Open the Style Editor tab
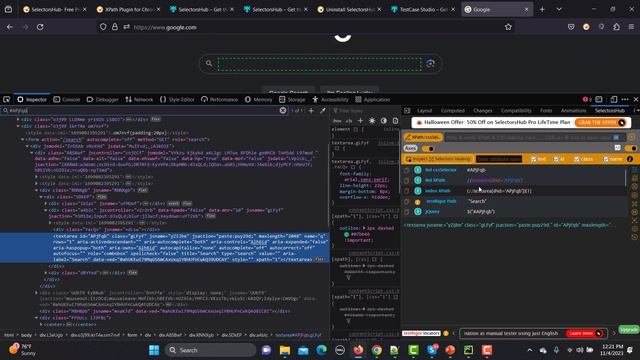 click(177, 99)
